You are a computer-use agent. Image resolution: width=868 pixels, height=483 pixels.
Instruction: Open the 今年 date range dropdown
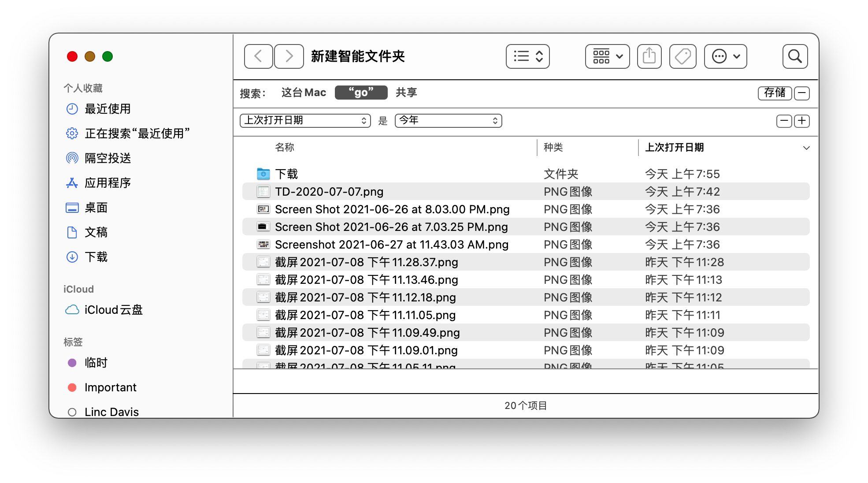click(448, 121)
